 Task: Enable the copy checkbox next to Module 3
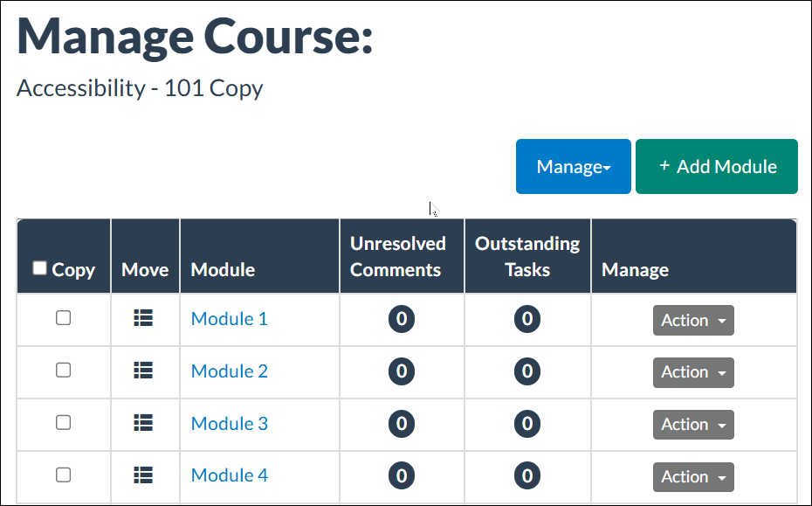(x=63, y=423)
